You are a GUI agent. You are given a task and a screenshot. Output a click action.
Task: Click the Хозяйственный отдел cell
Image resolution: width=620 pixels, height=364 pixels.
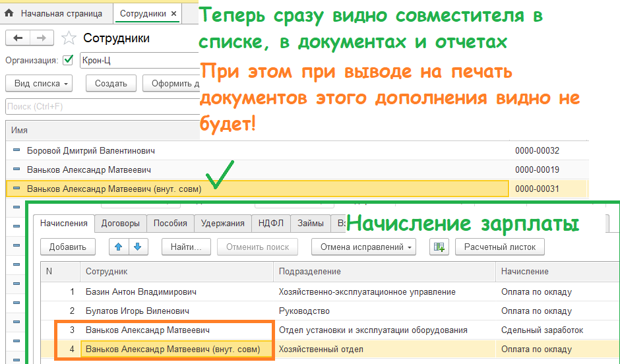click(321, 349)
